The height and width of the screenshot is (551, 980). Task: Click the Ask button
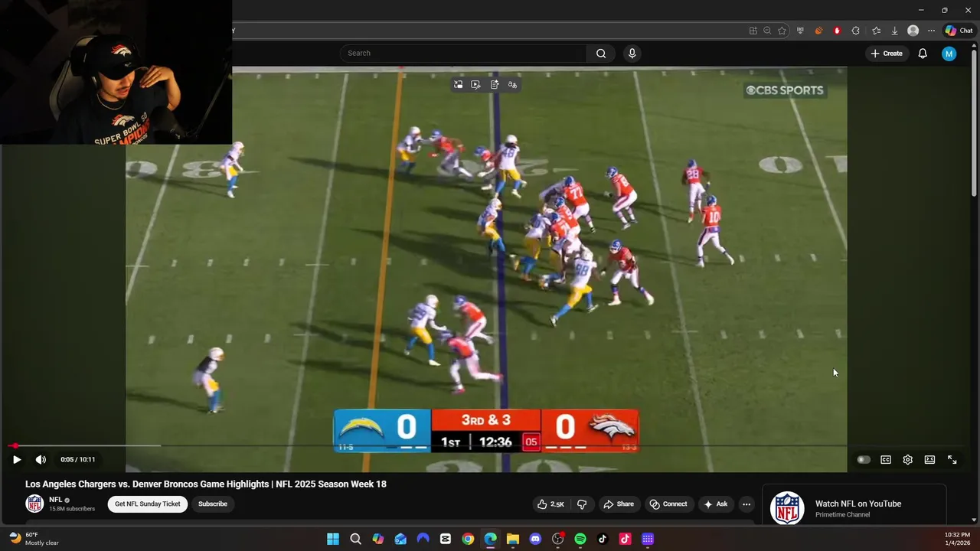coord(716,504)
